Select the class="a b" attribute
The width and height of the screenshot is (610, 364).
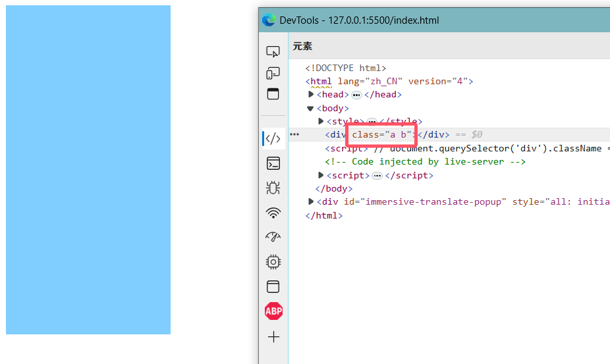(381, 135)
